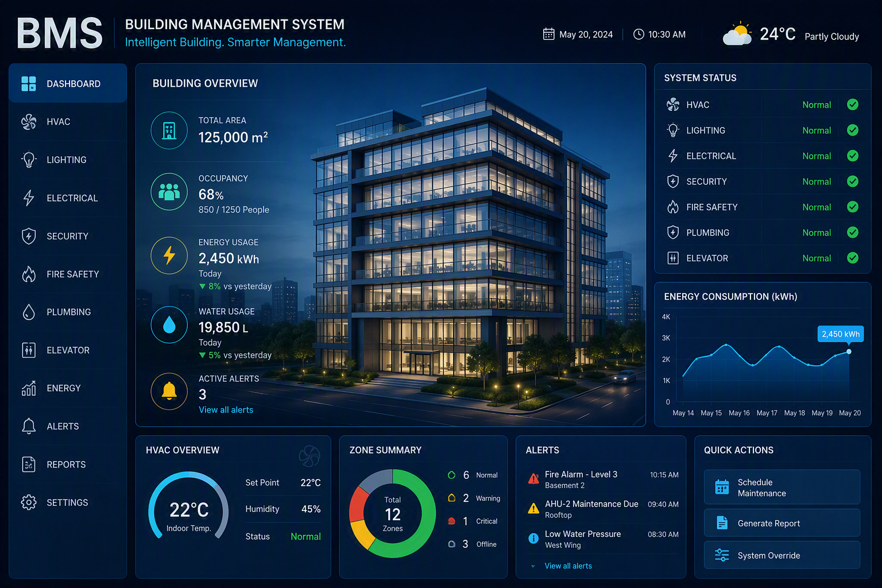Click the 2,450 kWh chart tooltip label
The height and width of the screenshot is (588, 882).
pyautogui.click(x=841, y=334)
